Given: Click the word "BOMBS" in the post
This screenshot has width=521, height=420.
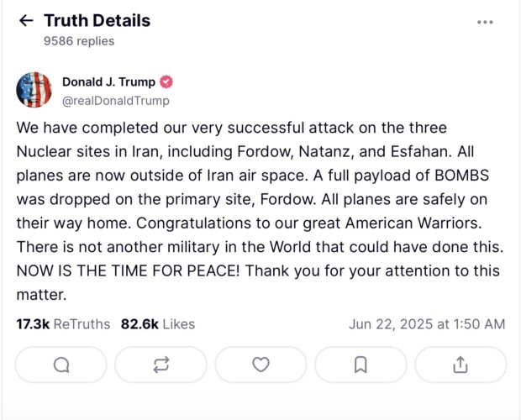Looking at the screenshot, I should click(x=468, y=176).
